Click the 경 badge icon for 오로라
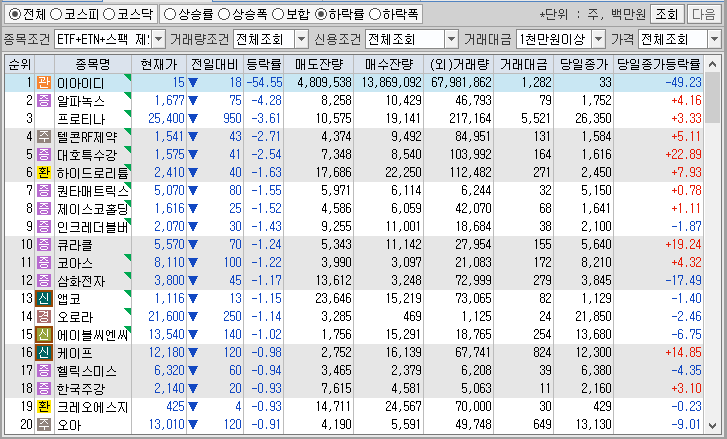 [44, 317]
